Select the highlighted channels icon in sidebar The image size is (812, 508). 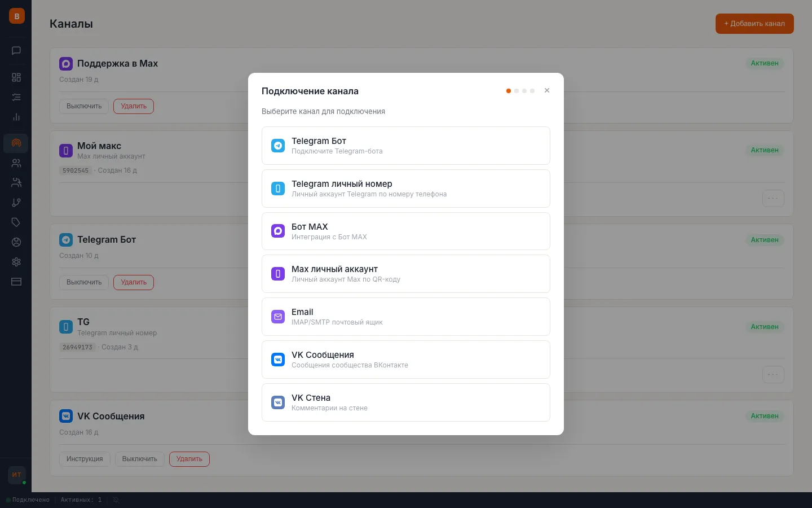click(x=16, y=143)
